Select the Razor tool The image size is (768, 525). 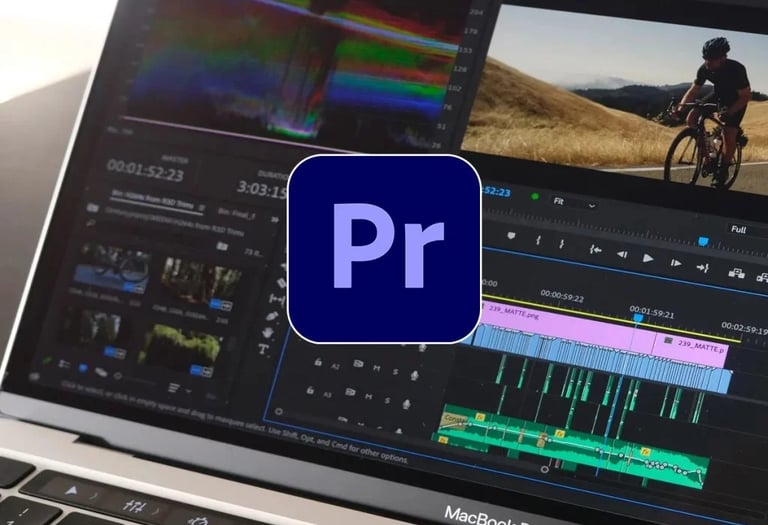pyautogui.click(x=281, y=283)
